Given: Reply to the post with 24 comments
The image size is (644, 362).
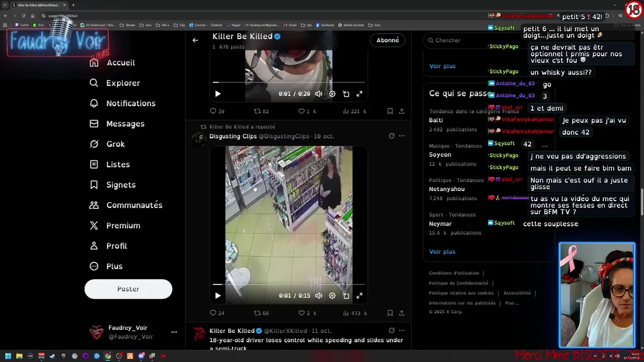Looking at the screenshot, I should 217,313.
